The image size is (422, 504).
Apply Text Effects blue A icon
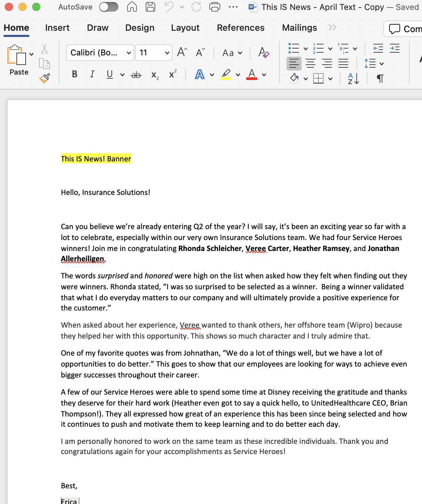coord(200,74)
